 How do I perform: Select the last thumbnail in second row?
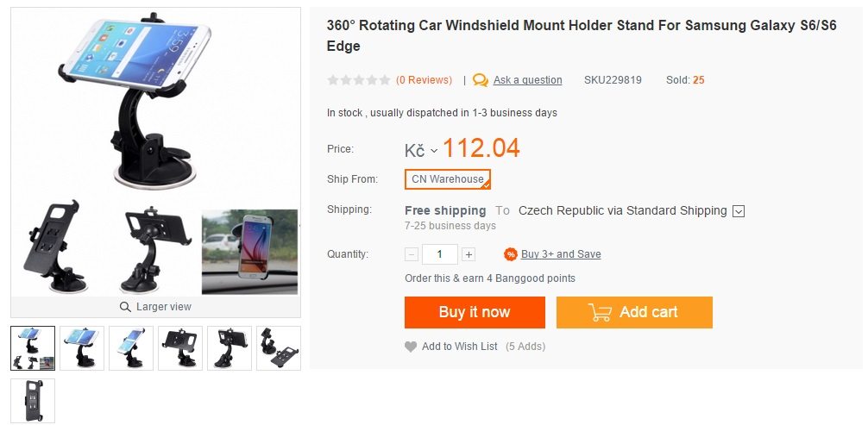click(33, 401)
